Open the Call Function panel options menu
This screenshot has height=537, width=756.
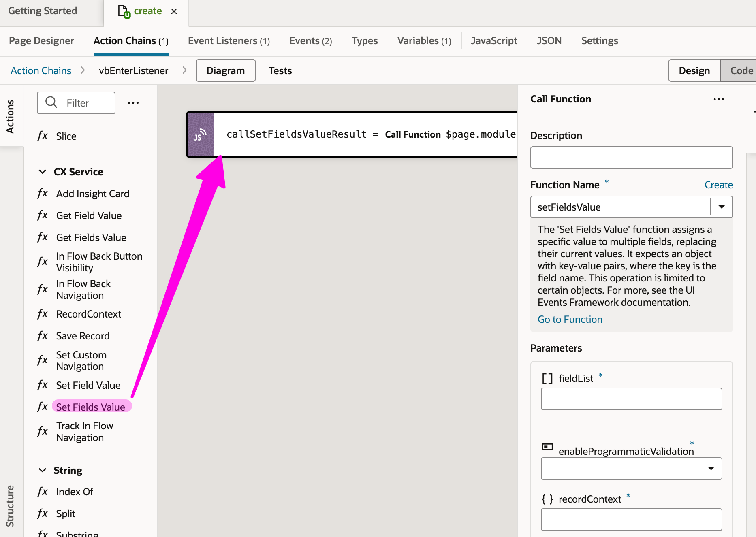(x=719, y=99)
